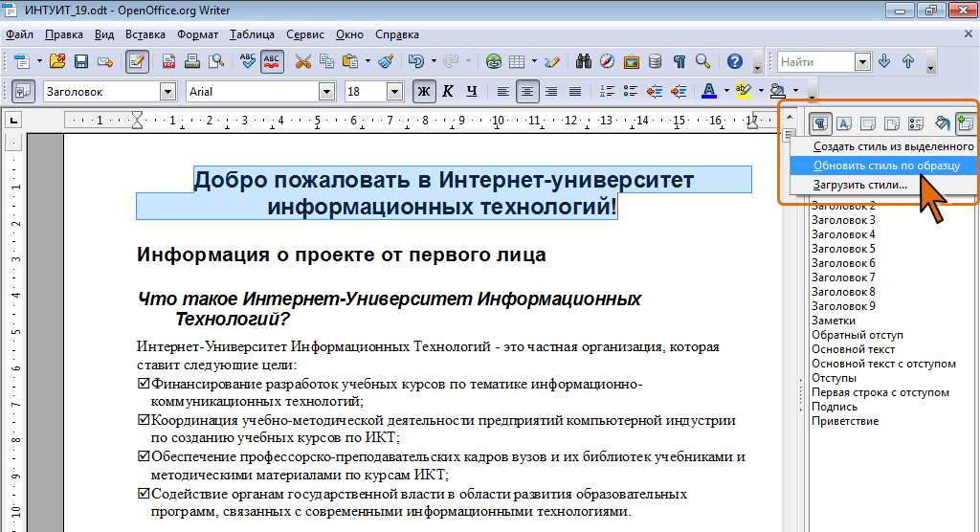The image size is (980, 532).
Task: Align text right
Action: click(x=551, y=92)
